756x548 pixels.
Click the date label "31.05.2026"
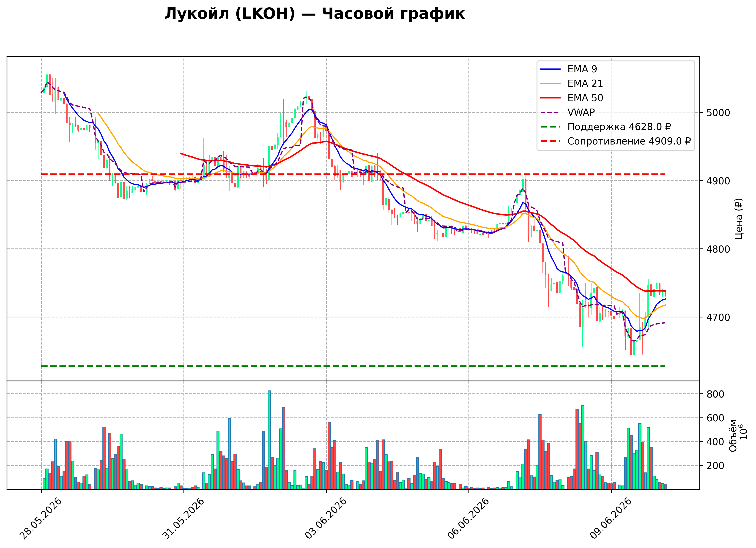183,519
